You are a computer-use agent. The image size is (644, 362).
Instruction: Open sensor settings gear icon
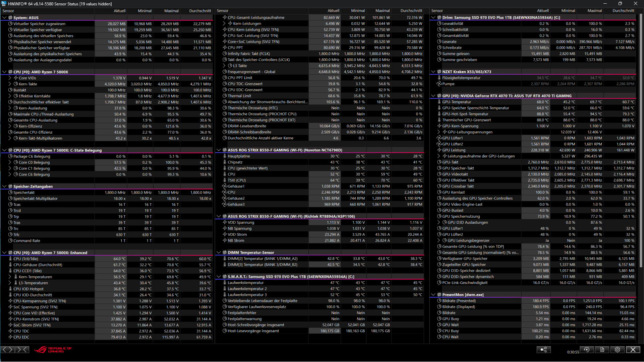(618, 350)
